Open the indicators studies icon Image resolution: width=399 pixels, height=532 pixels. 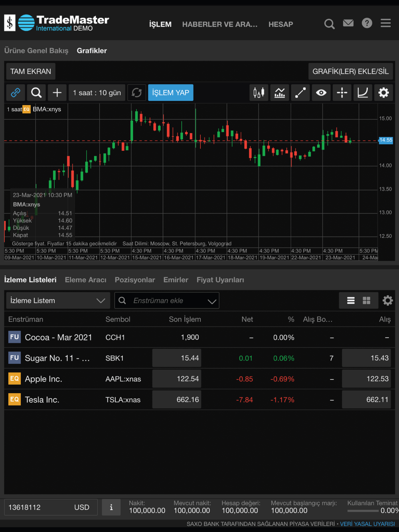(x=280, y=93)
